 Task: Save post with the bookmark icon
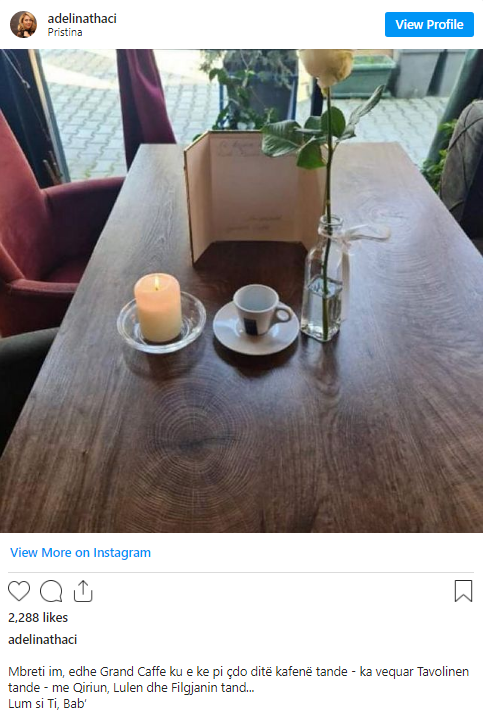point(463,591)
